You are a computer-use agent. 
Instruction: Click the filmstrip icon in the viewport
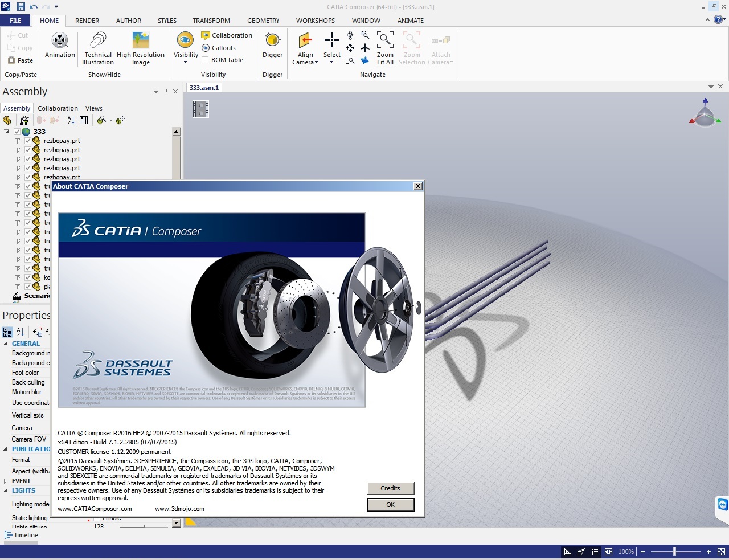click(x=201, y=109)
